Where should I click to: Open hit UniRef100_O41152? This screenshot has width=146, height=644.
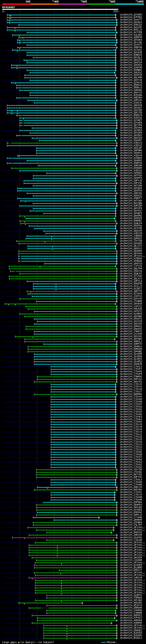tap(131, 27)
